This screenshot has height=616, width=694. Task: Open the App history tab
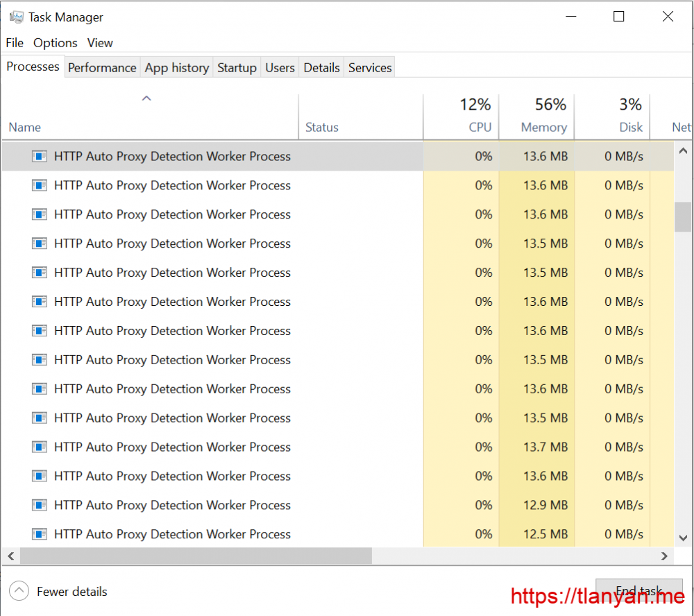pos(176,67)
